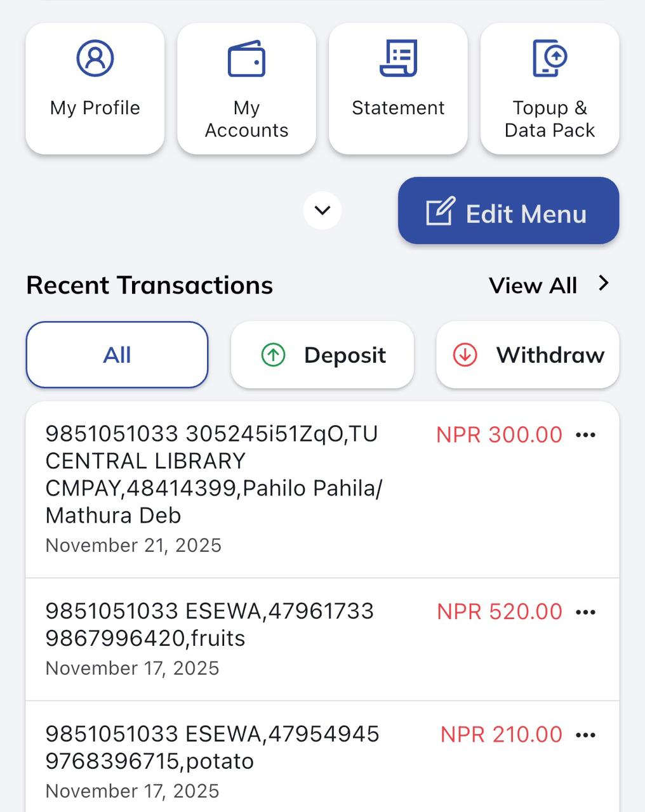Viewport: 645px width, 812px height.
Task: Expand the menu with the down chevron
Action: pyautogui.click(x=322, y=211)
